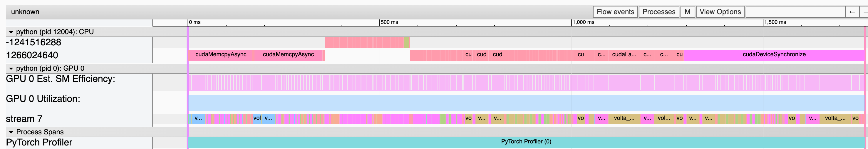Collapse the python (pid 0): GPU 0 process
This screenshot has width=868, height=149.
click(11, 69)
